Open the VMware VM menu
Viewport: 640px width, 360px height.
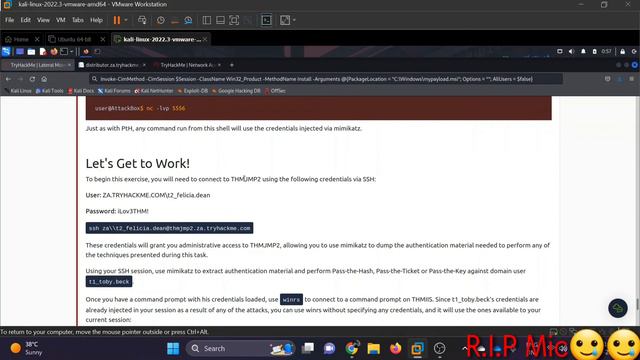click(x=61, y=20)
